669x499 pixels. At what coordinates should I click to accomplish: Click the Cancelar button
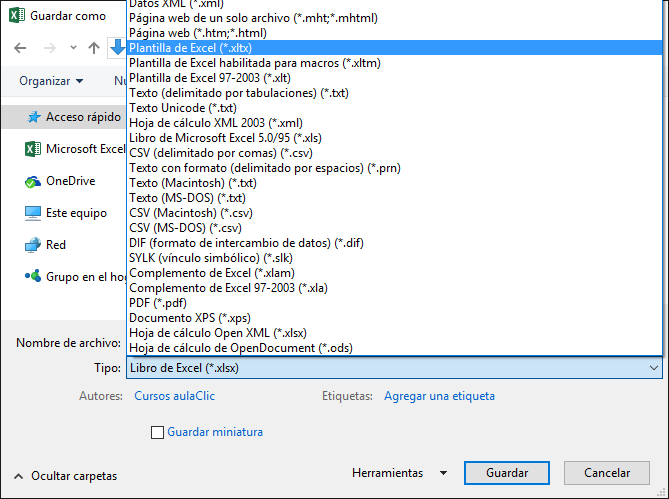[606, 473]
